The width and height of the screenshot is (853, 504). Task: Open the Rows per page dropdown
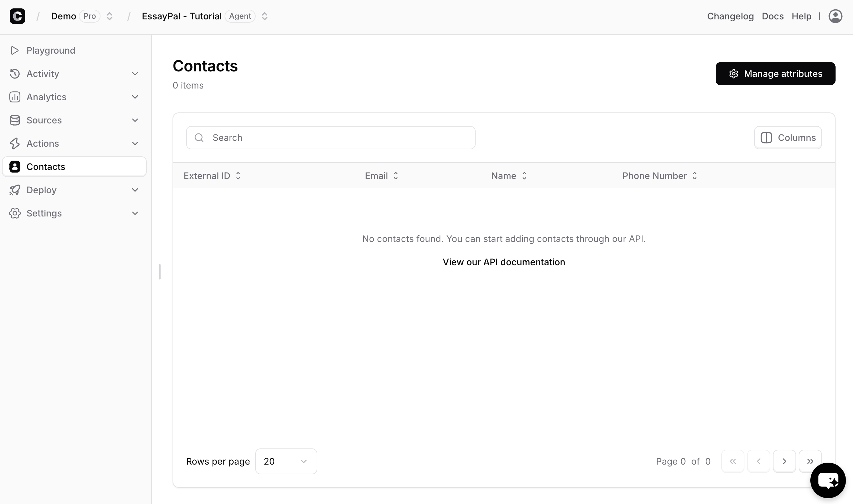[286, 461]
